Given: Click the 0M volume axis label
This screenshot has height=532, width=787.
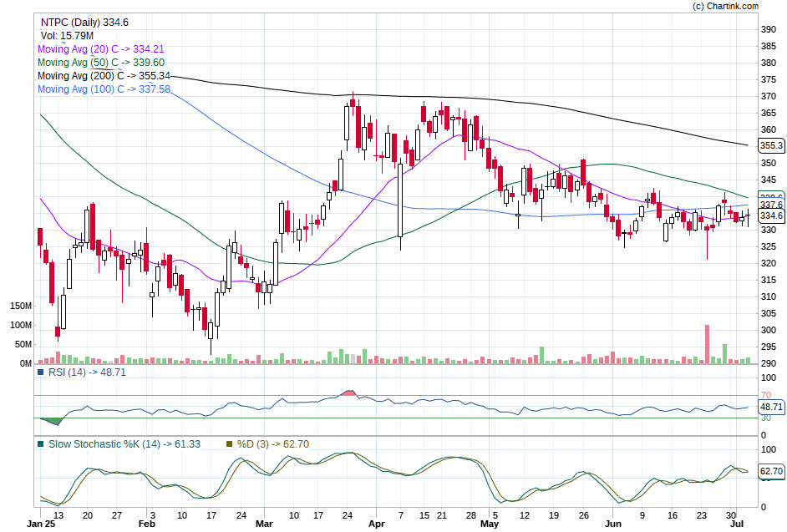Looking at the screenshot, I should coord(26,363).
